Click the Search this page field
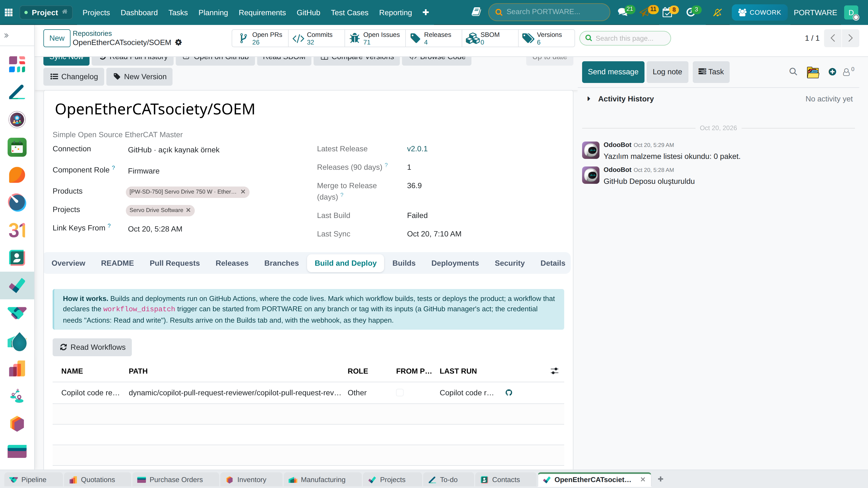Viewport: 868px width, 488px height. click(625, 38)
